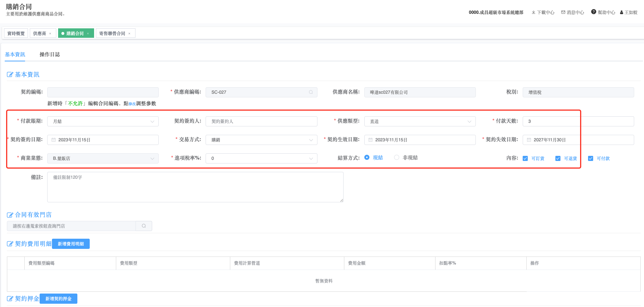Click the download center icon
Screen dimensions: 644x307
pyautogui.click(x=533, y=12)
